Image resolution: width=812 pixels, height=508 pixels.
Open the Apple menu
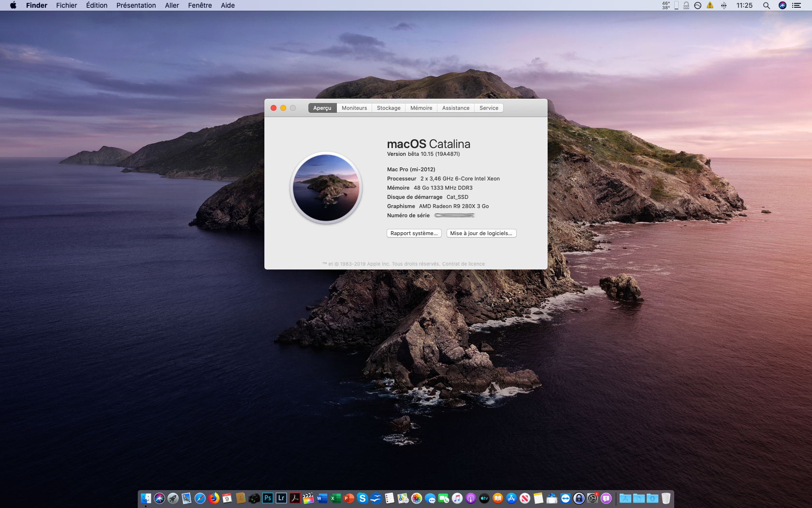pyautogui.click(x=13, y=5)
